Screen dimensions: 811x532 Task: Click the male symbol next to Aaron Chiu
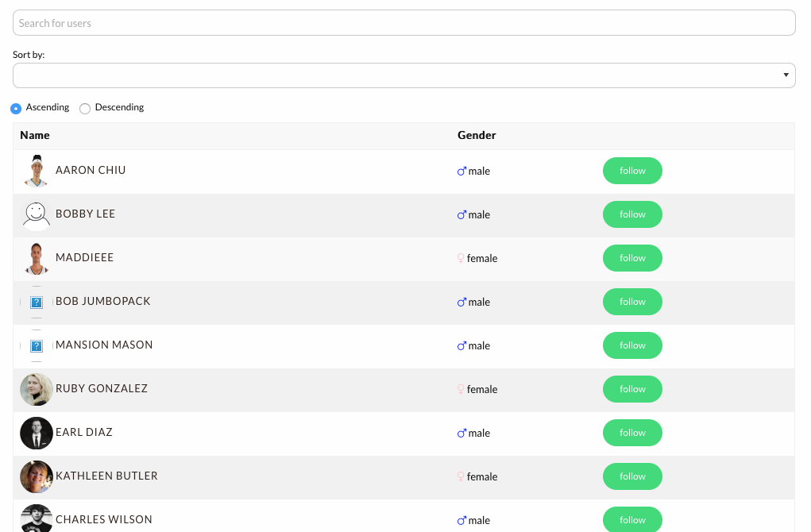(x=461, y=172)
